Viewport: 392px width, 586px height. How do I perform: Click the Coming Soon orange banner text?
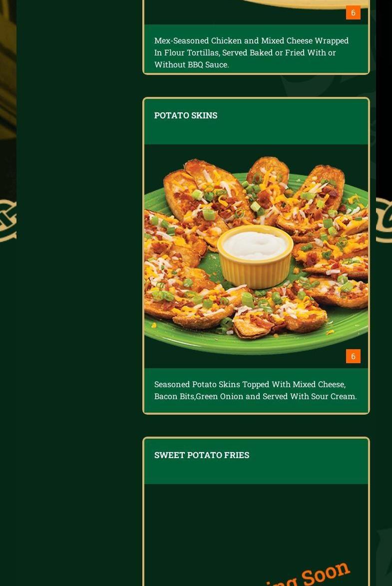pos(307,575)
